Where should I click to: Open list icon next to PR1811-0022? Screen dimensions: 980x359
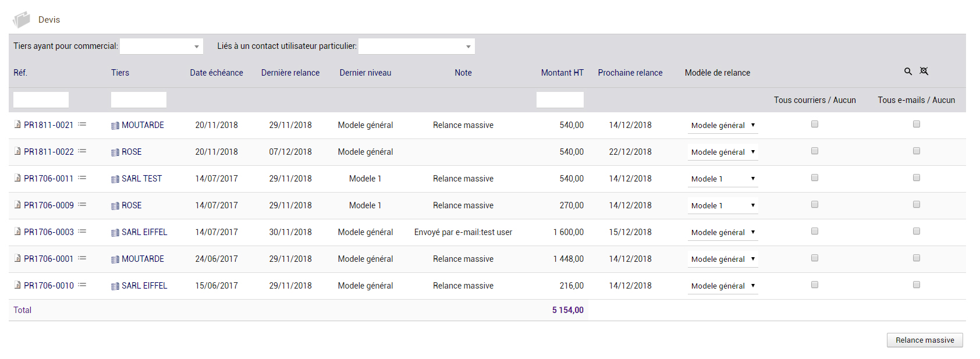(82, 151)
